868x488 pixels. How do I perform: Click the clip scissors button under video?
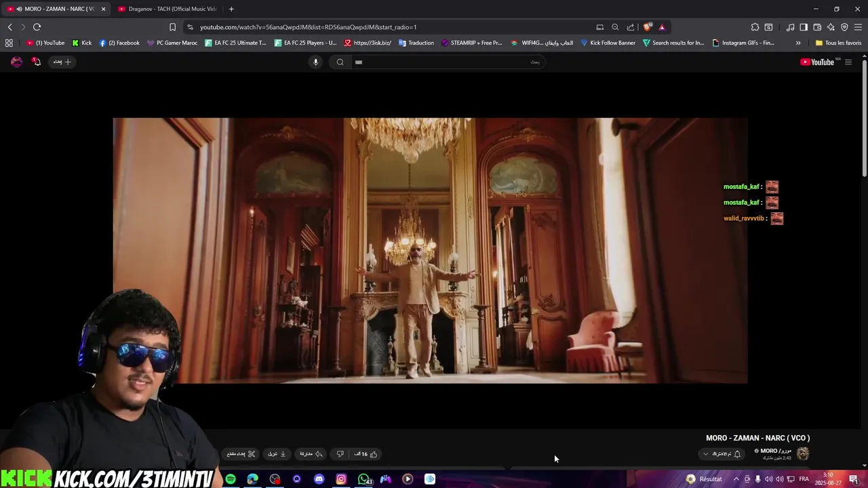[x=241, y=454]
